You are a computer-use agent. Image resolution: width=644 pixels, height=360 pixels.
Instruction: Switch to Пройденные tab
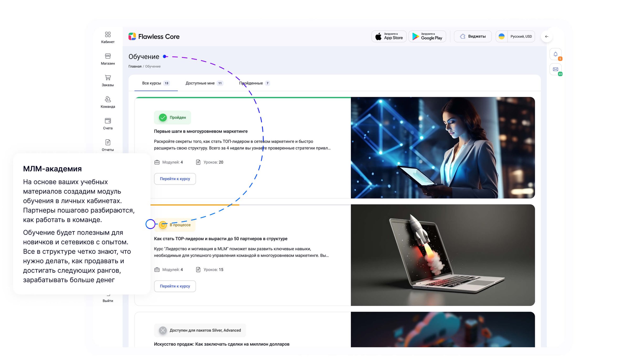(x=254, y=83)
